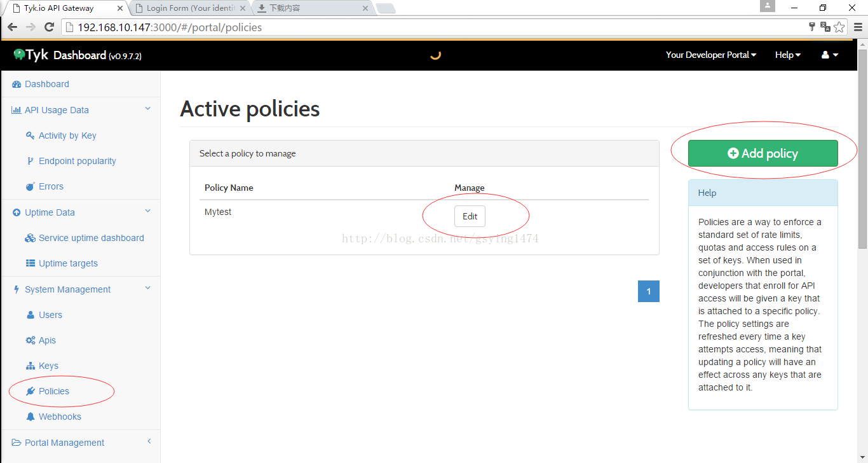Image resolution: width=868 pixels, height=463 pixels.
Task: Select the plug icon next to Policies
Action: pyautogui.click(x=30, y=391)
